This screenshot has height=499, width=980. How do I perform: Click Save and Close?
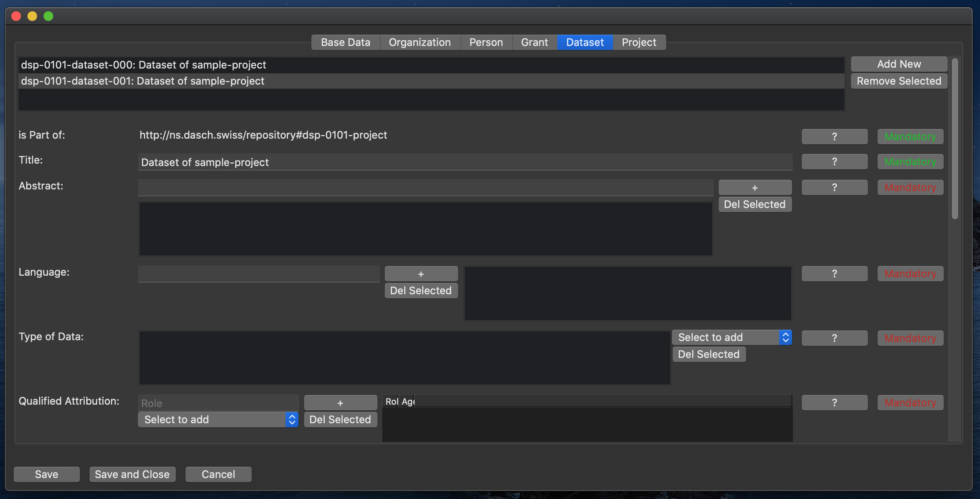point(132,474)
